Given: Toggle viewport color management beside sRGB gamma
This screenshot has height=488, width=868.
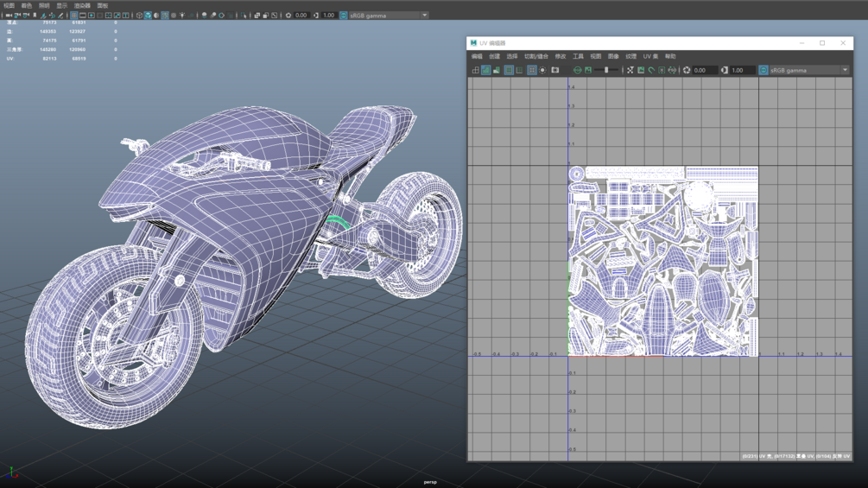Looking at the screenshot, I should 344,16.
